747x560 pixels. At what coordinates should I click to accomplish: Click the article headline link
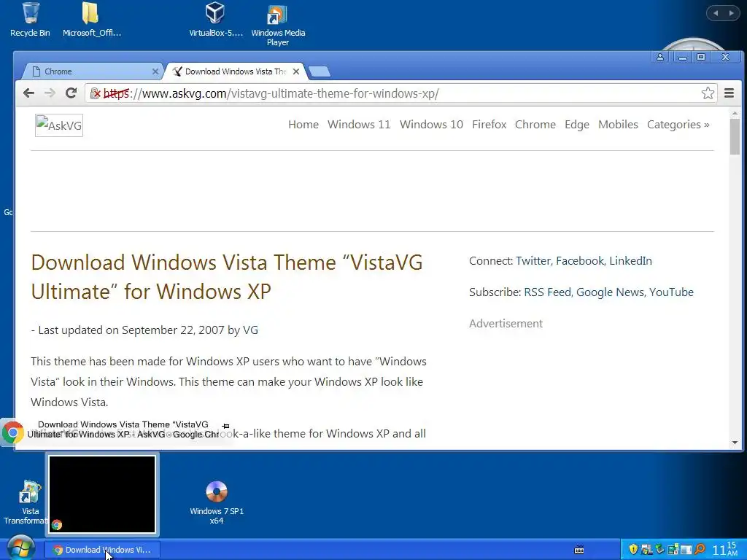227,276
